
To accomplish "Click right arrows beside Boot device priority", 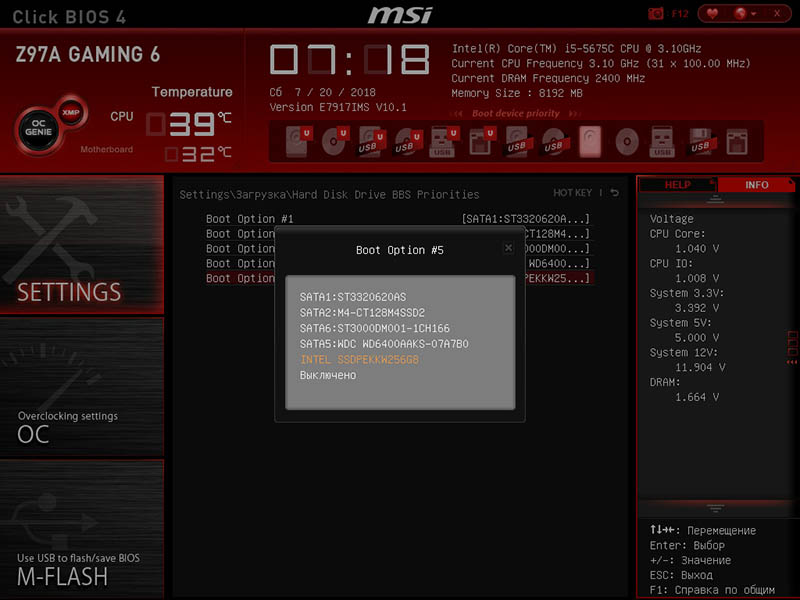I will [574, 113].
